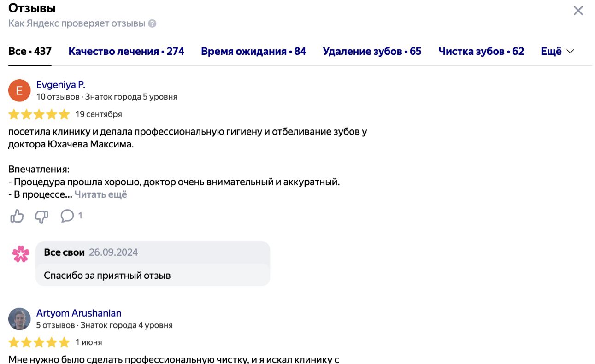Viewport: 595px width, 364px height.
Task: Expand the review with Читать ещё
Action: tap(100, 194)
